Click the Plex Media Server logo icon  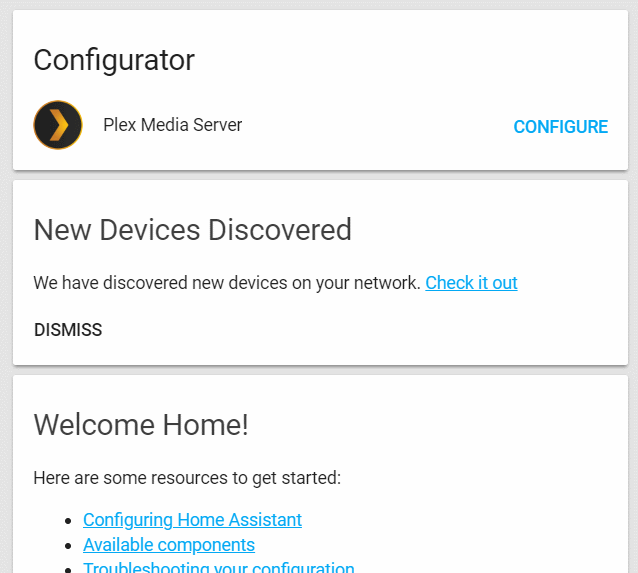coord(58,125)
